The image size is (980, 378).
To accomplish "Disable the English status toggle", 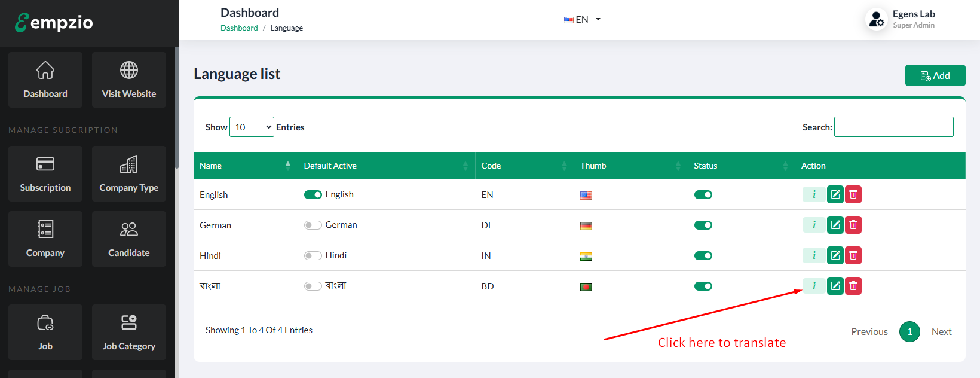I will tap(703, 194).
